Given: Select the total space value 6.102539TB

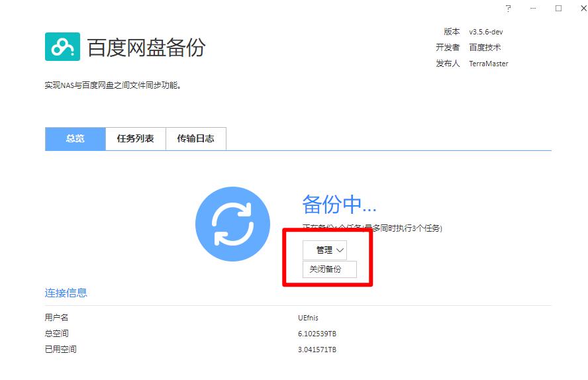Looking at the screenshot, I should [x=317, y=334].
